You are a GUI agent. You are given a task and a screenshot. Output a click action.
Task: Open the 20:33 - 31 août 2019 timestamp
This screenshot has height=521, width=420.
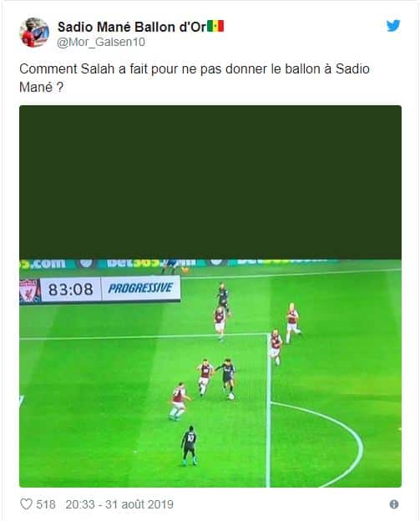[x=119, y=504]
